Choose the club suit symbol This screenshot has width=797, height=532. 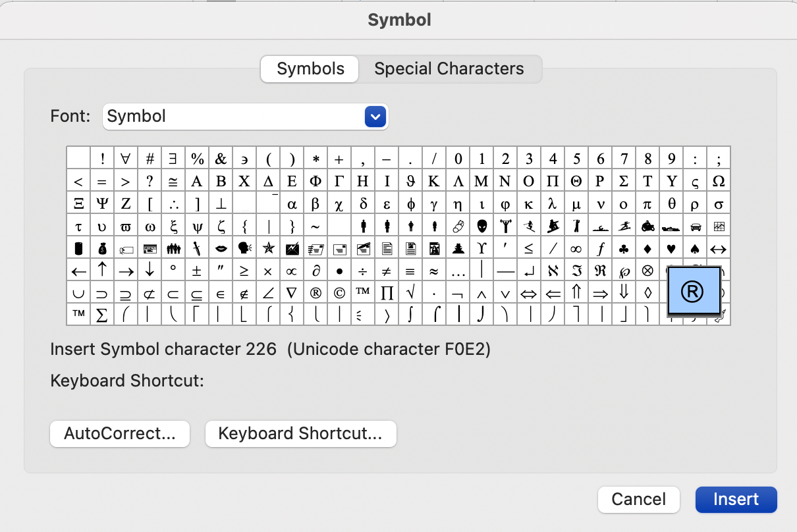(x=624, y=248)
